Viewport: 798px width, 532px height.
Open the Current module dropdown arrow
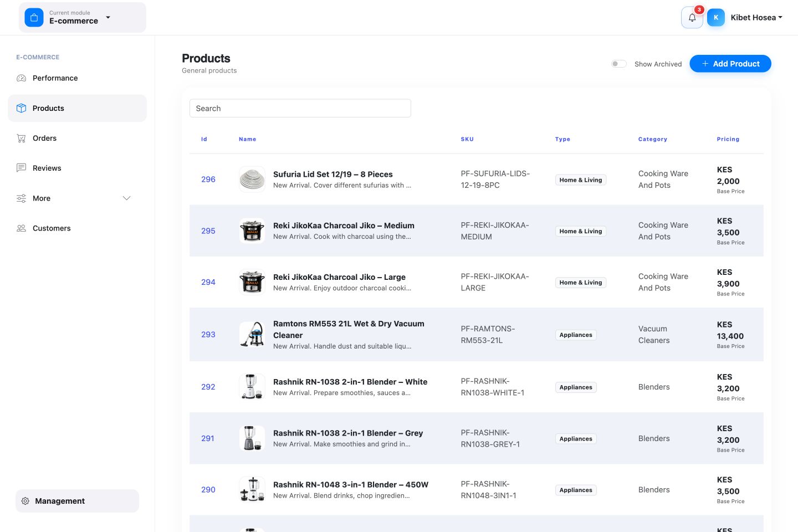[108, 17]
